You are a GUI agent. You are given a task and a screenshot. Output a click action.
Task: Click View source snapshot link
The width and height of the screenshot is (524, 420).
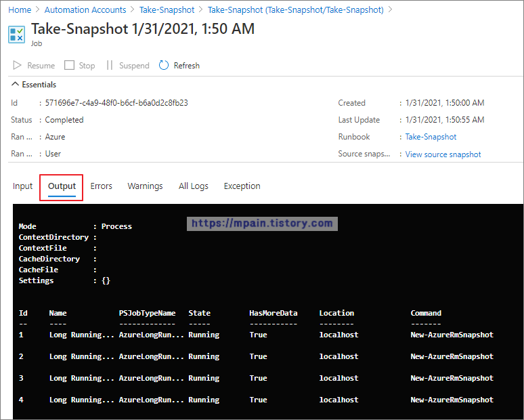443,154
